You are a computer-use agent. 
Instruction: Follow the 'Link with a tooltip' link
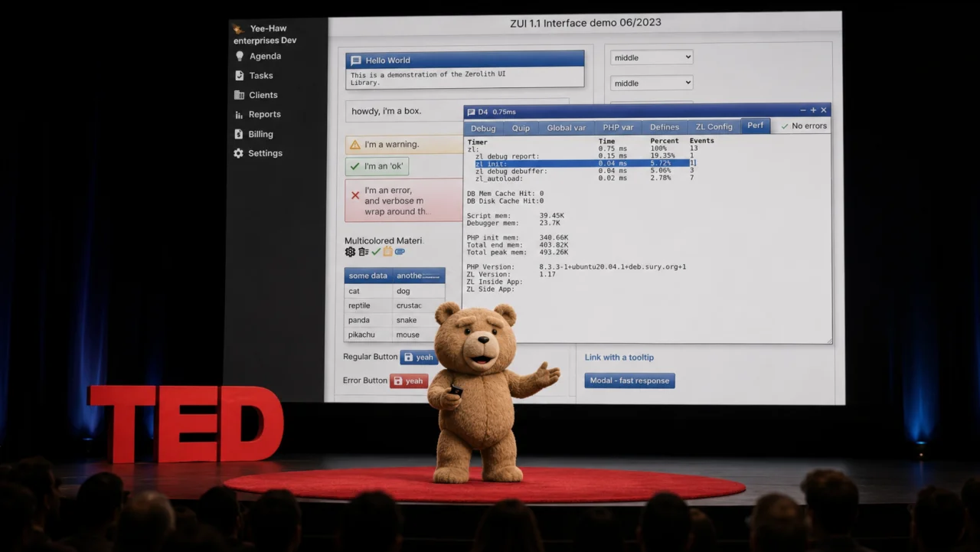(619, 358)
